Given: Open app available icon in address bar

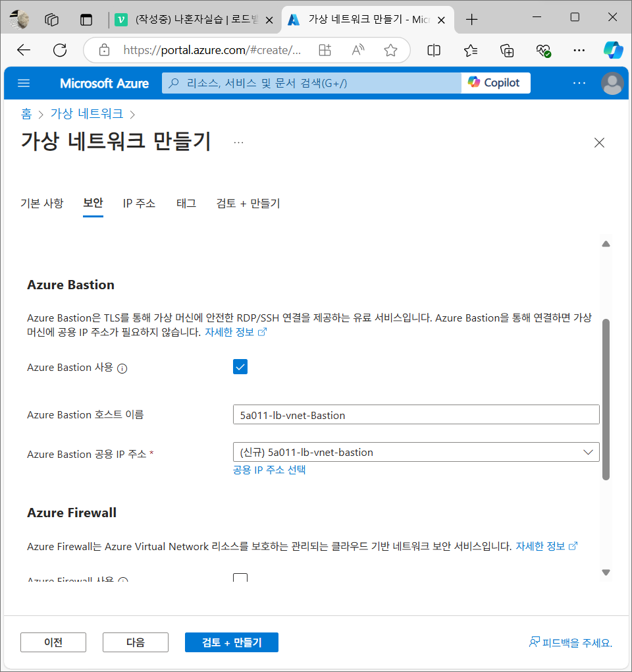Looking at the screenshot, I should pos(325,50).
